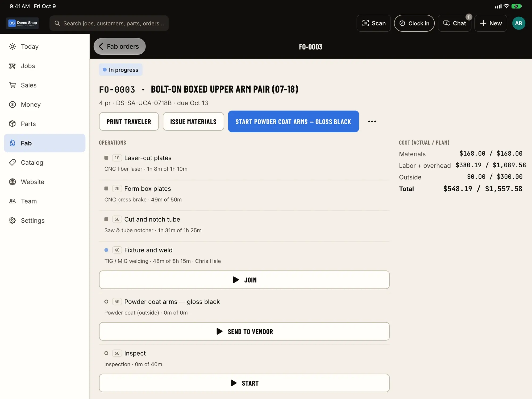The image size is (532, 399).
Task: Join the Fixture and weld operation
Action: [244, 280]
